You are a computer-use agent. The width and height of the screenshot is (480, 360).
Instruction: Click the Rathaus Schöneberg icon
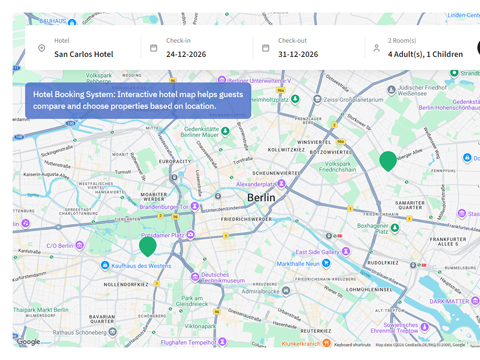click(113, 332)
